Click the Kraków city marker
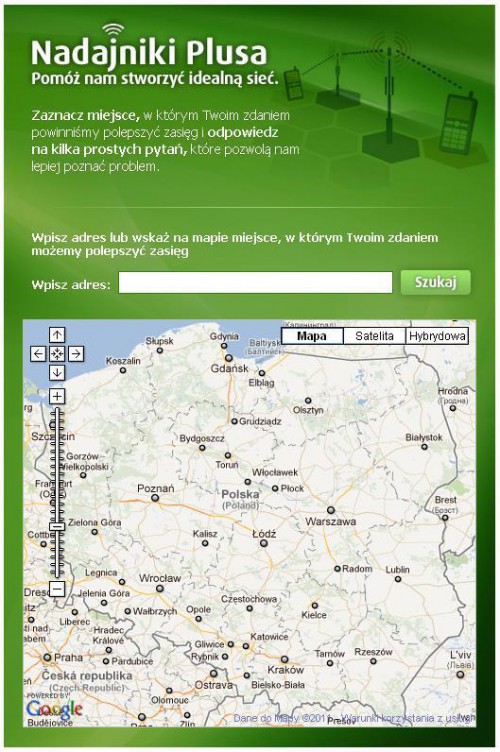Screen dimensions: 500x752 284,659
